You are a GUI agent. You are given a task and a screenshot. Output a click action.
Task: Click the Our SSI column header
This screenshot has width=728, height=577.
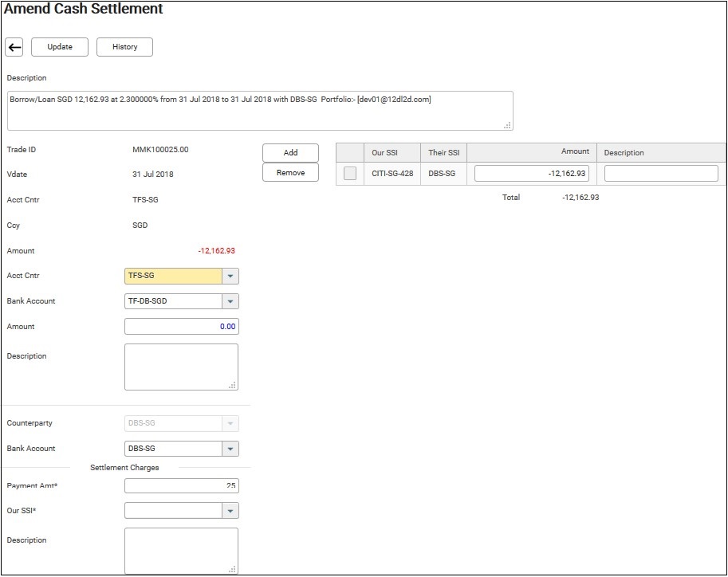pyautogui.click(x=384, y=153)
